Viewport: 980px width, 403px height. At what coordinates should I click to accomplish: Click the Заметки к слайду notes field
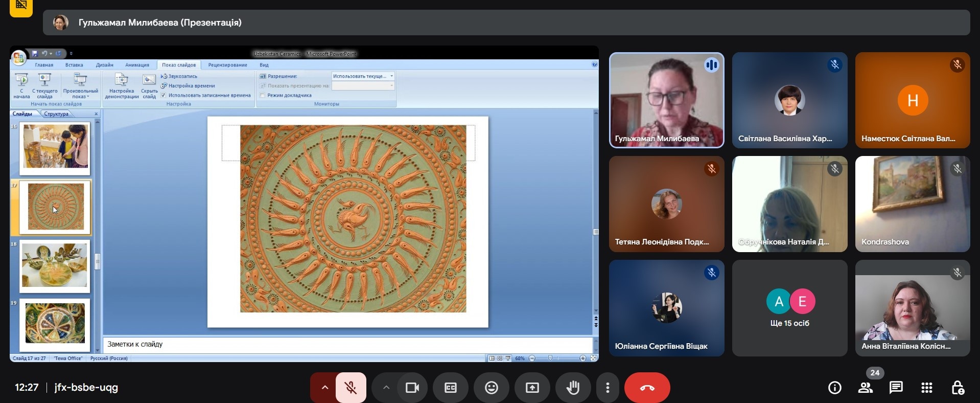(347, 344)
